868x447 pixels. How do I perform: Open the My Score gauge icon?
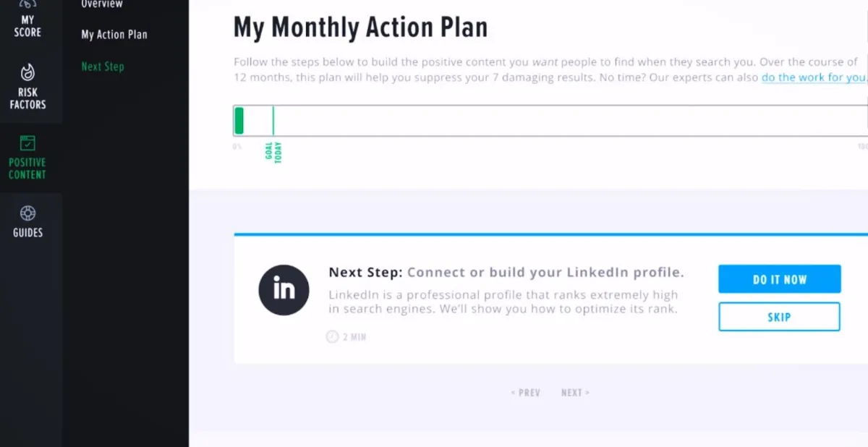pos(27,4)
